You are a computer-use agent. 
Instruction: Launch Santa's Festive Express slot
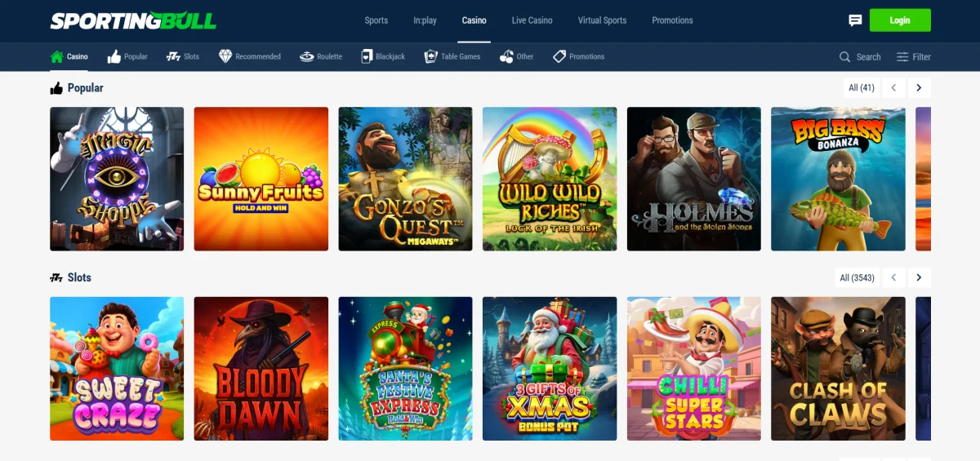pos(405,369)
